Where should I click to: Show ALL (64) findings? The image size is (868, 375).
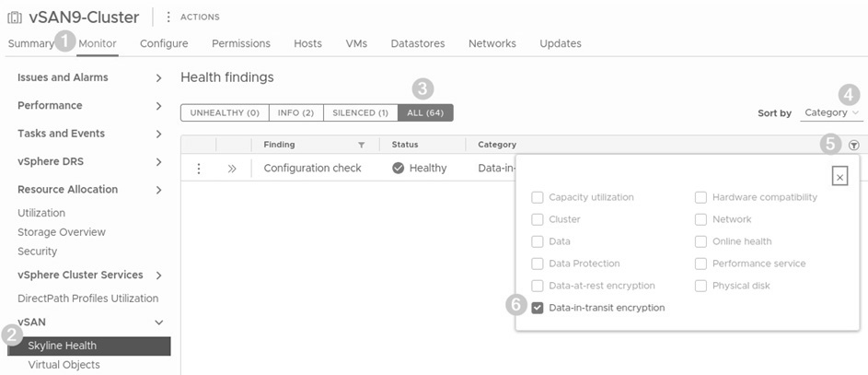pos(425,113)
